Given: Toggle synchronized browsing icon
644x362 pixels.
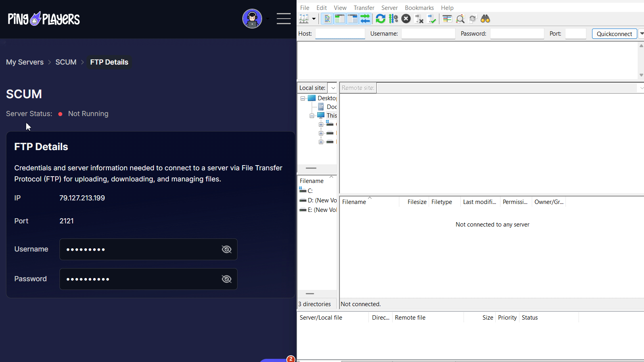Looking at the screenshot, I should (473, 19).
